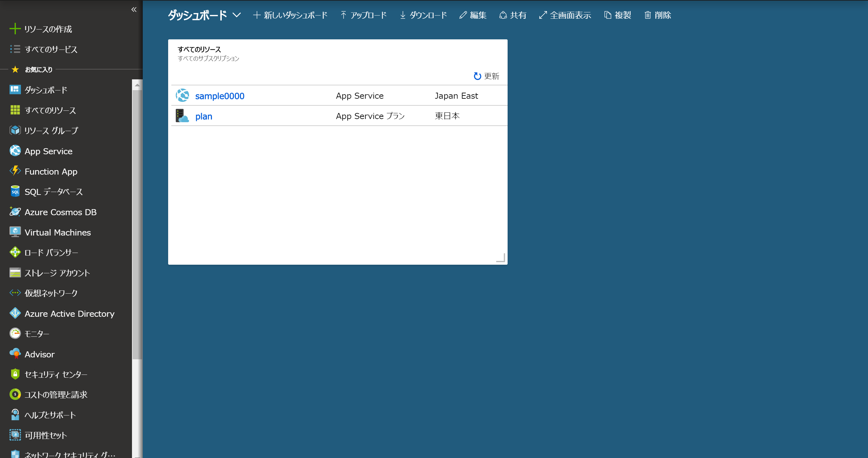Select Virtual Machines in the sidebar
Viewport: 868px width, 458px height.
pos(57,232)
